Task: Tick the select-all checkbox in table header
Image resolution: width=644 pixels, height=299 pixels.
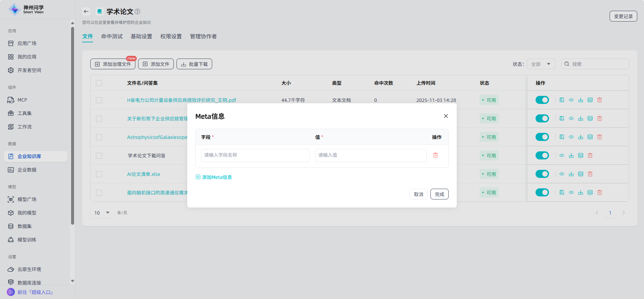Action: (99, 83)
